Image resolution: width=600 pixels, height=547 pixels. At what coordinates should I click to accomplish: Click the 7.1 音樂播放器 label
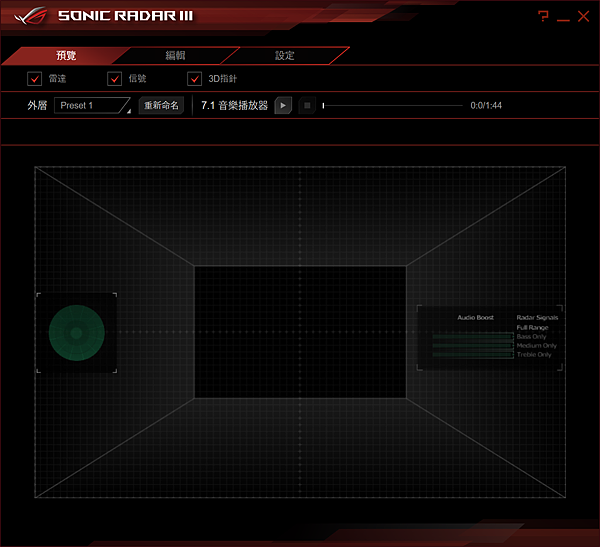pos(235,106)
